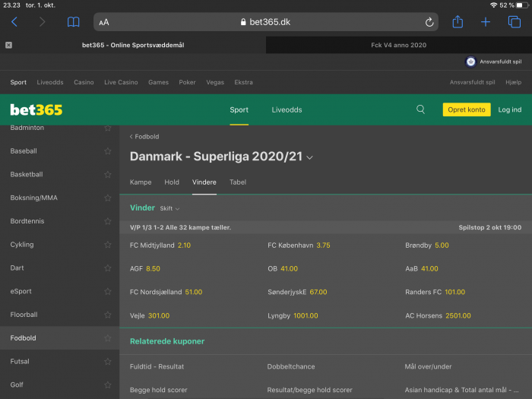The image size is (532, 399).
Task: Toggle the Fodbold favorite star
Action: coord(108,338)
